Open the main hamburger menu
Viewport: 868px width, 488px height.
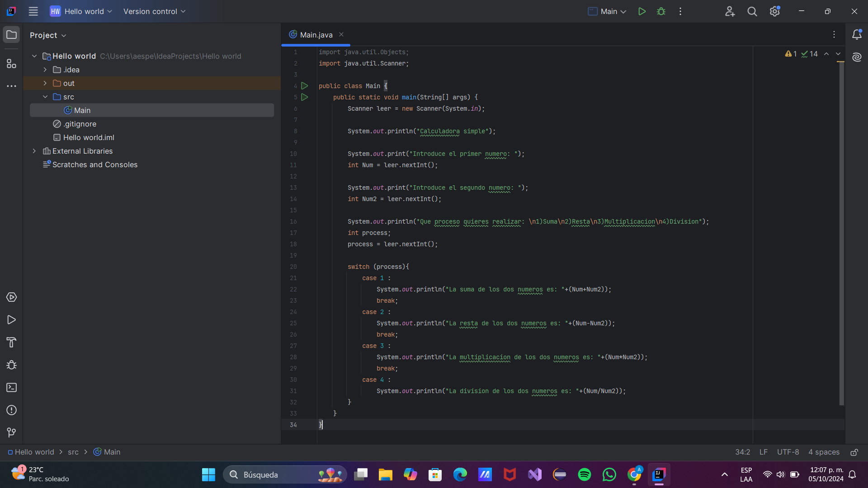pos(33,11)
